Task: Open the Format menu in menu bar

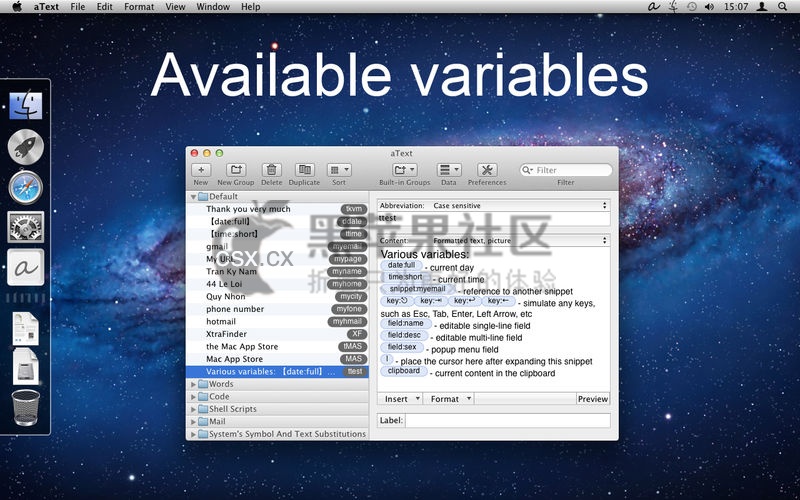Action: pyautogui.click(x=139, y=7)
